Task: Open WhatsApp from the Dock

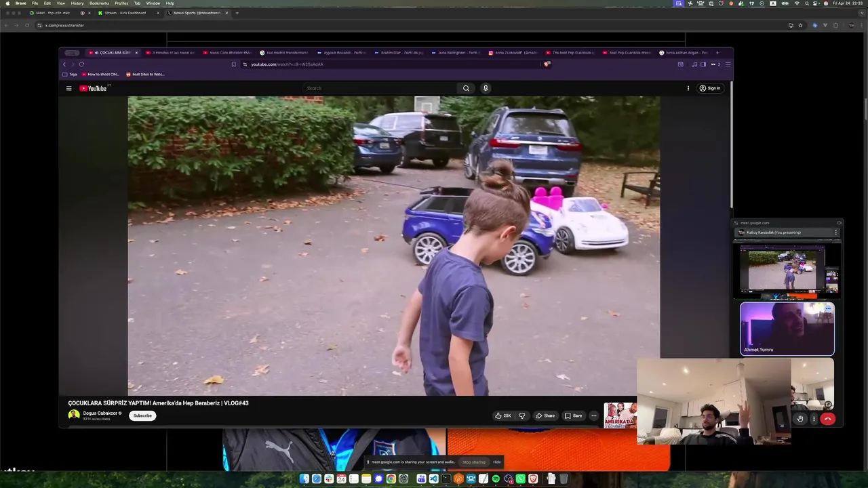Action: (521, 479)
